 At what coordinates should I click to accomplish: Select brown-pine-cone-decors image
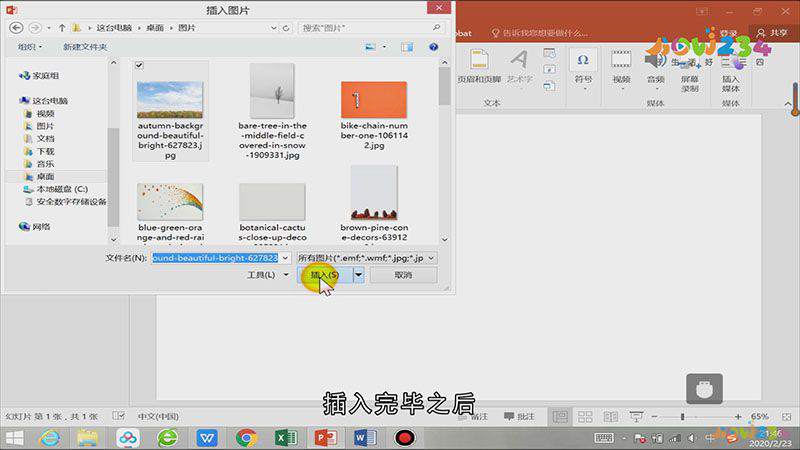tap(374, 204)
